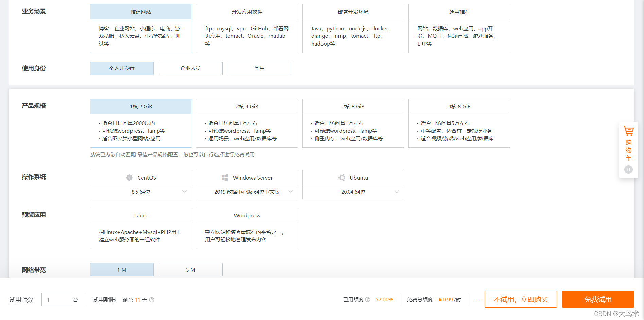This screenshot has width=644, height=320.
Task: Expand the Ubuntu 20.04 64位 dropdown
Action: pyautogui.click(x=397, y=192)
